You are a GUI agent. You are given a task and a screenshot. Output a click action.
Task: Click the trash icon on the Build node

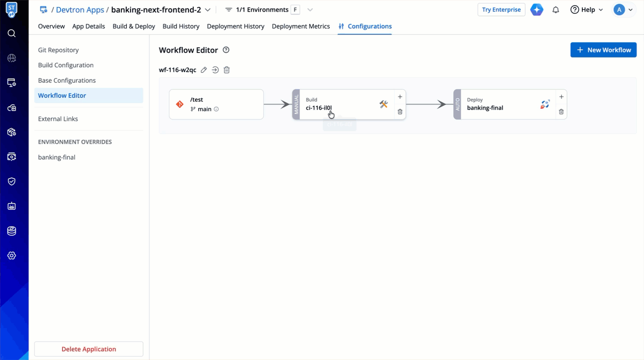(400, 112)
